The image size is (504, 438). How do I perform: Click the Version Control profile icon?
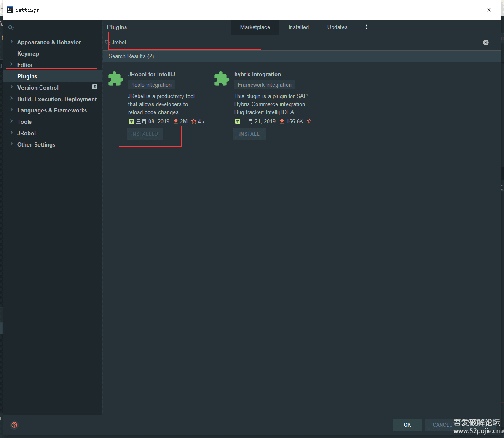tap(94, 87)
